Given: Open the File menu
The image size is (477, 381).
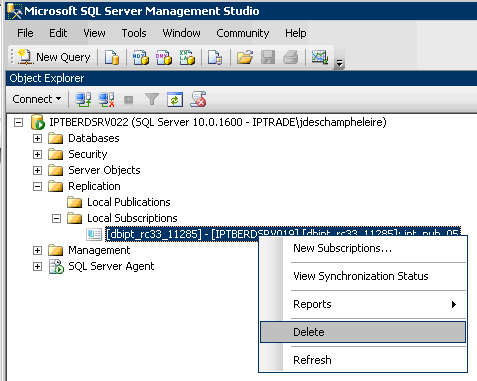Looking at the screenshot, I should click(x=25, y=33).
